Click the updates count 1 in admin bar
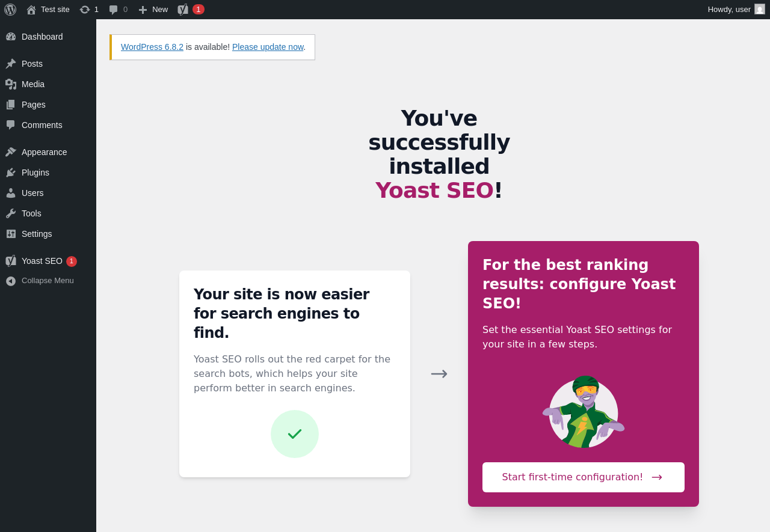This screenshot has height=532, width=770. (96, 10)
